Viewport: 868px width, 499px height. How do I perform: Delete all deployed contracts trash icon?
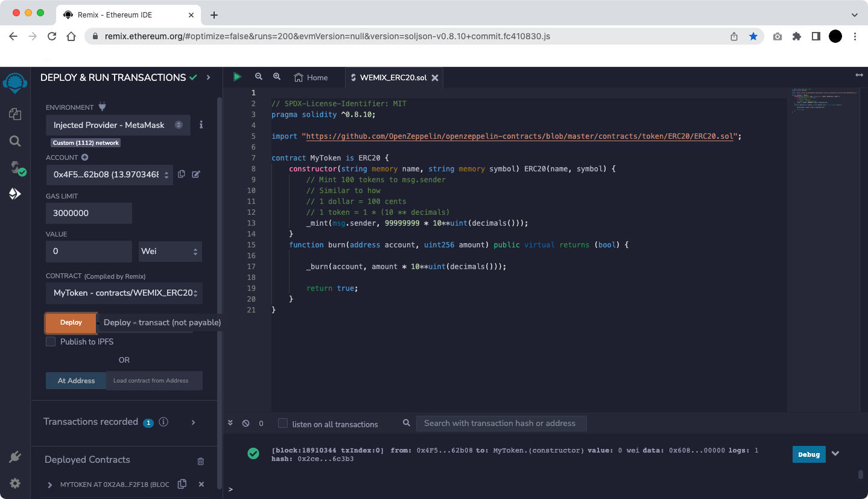coord(201,461)
